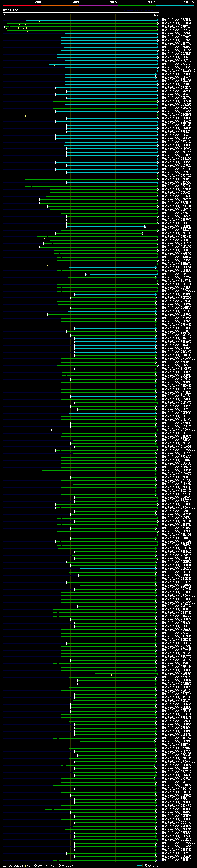Click the yellow triangle in Large gaps legend
The width and height of the screenshot is (197, 868).
25,866
